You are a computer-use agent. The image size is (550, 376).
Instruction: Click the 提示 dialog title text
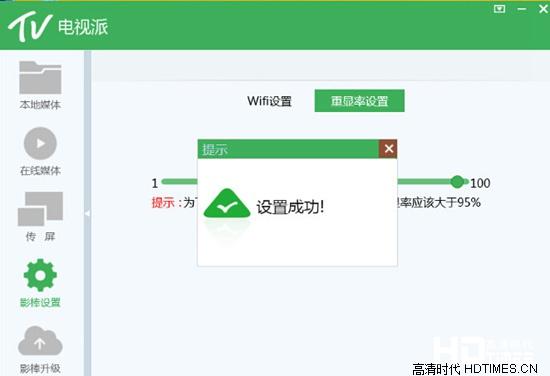(x=215, y=149)
